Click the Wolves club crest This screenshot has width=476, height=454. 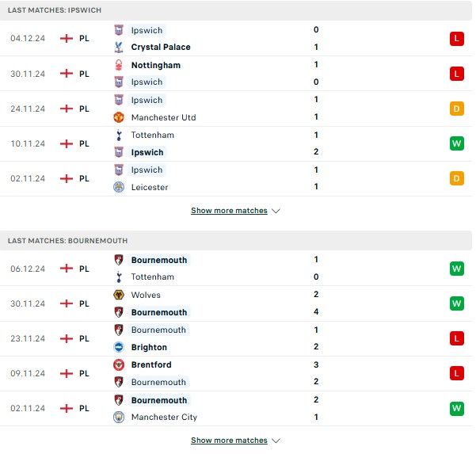tap(119, 295)
